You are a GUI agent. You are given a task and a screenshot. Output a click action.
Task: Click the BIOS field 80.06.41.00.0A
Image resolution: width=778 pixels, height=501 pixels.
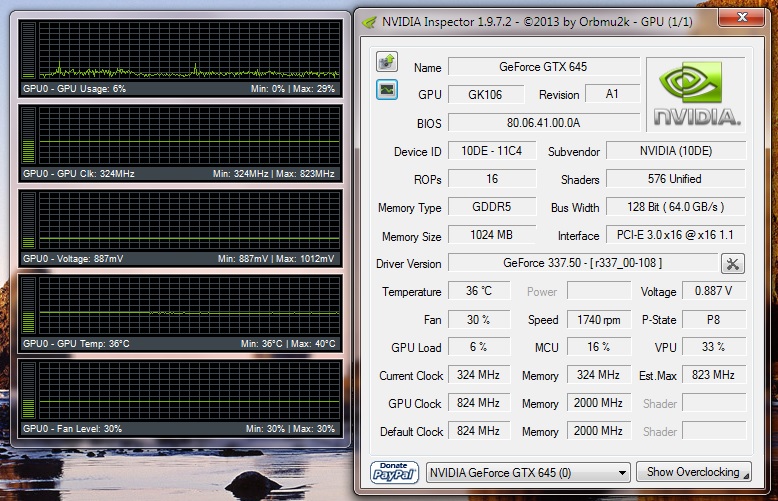point(544,123)
